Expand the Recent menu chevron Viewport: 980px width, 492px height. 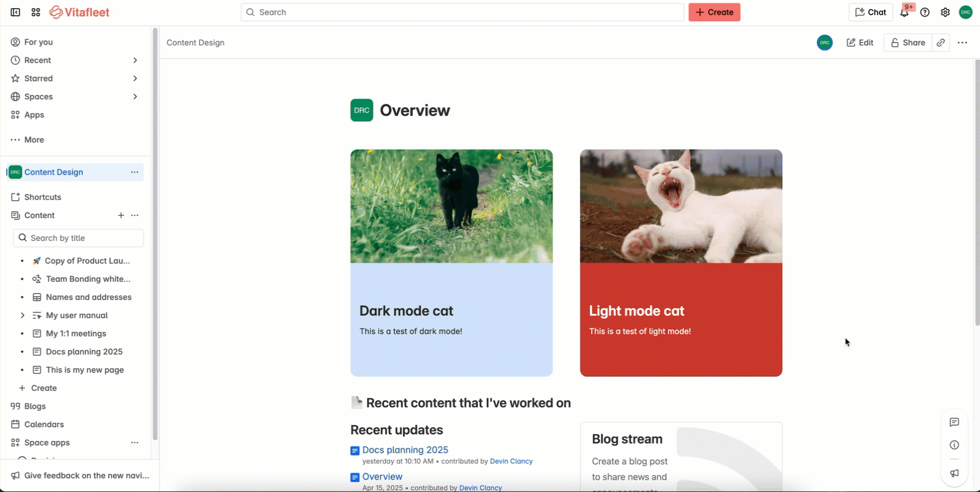tap(135, 60)
